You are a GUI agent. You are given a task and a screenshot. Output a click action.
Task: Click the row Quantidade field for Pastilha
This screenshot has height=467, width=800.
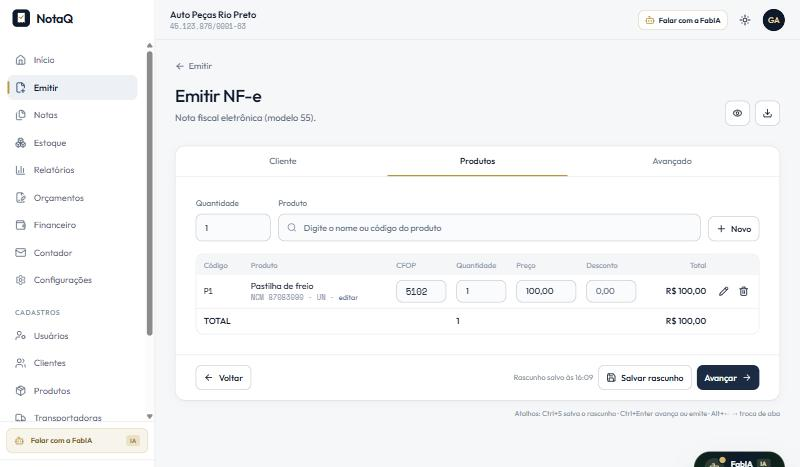(481, 291)
